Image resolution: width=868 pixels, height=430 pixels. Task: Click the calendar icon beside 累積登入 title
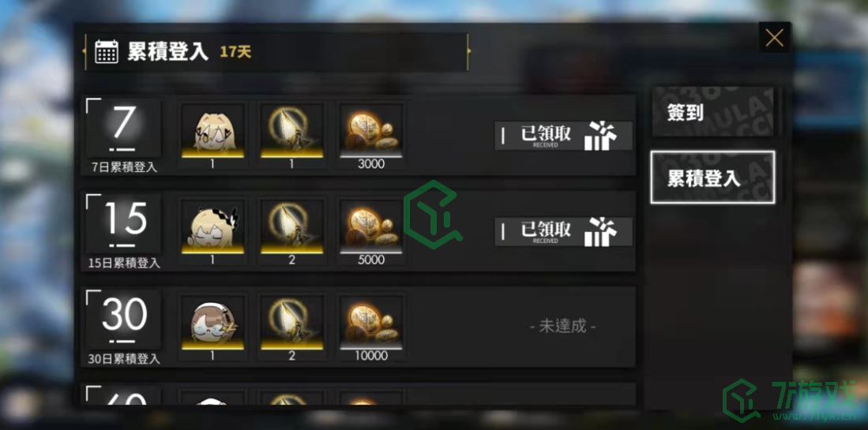tap(107, 51)
